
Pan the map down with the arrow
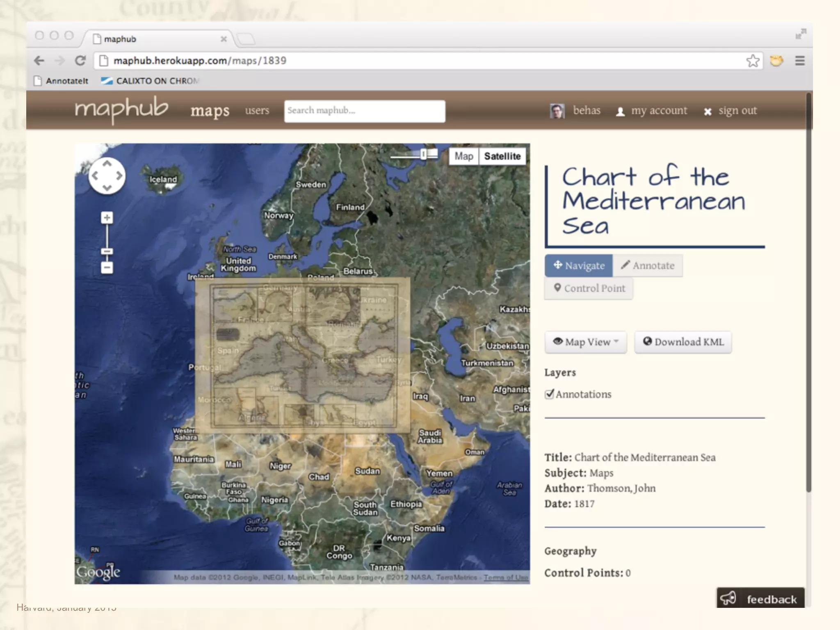pyautogui.click(x=107, y=188)
